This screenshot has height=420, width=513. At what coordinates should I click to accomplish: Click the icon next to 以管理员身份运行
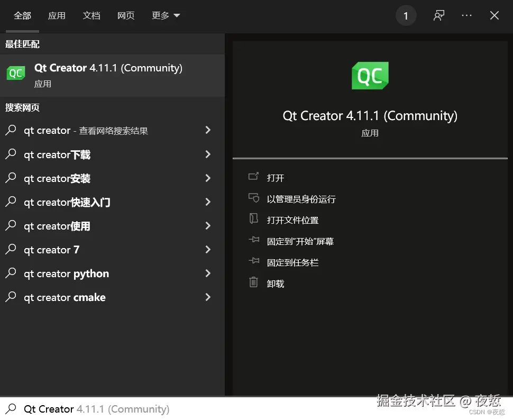tap(253, 198)
